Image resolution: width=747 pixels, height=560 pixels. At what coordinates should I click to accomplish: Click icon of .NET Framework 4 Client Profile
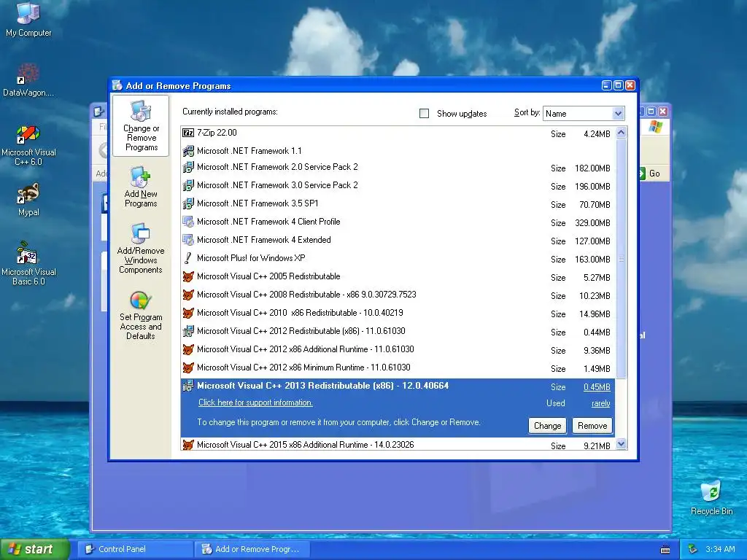tap(188, 222)
